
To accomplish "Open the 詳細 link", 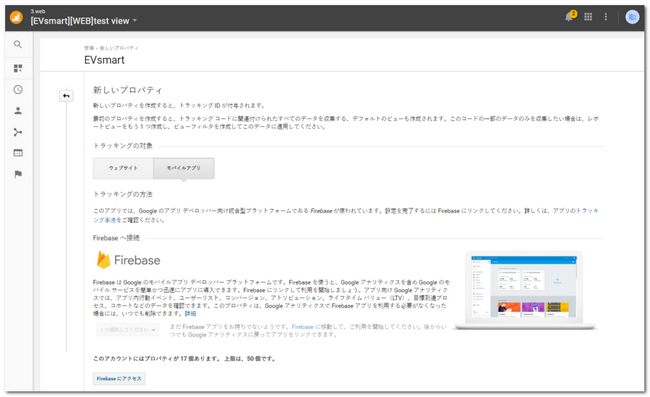I will click(190, 314).
